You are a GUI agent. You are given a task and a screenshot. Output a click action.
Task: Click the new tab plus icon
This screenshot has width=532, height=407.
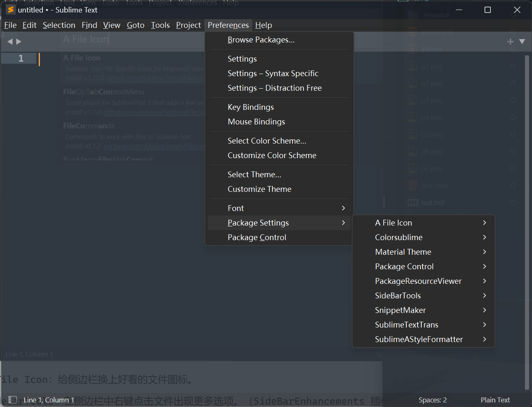pyautogui.click(x=510, y=42)
